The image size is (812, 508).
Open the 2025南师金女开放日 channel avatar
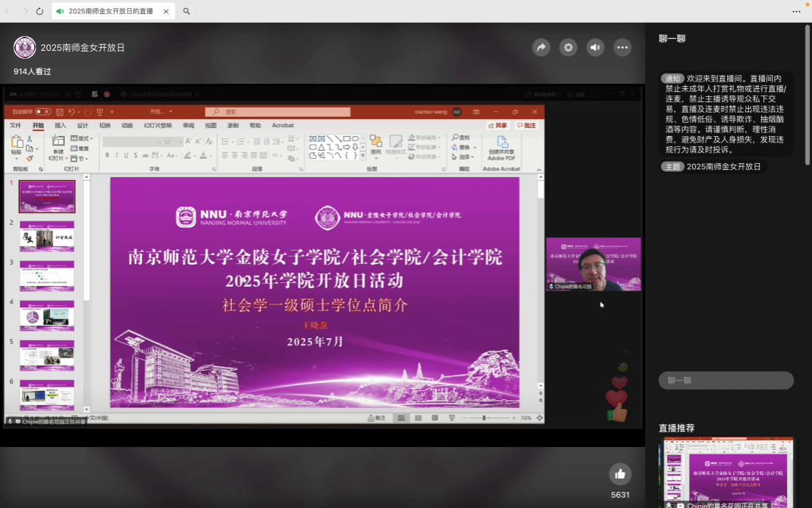[24, 48]
